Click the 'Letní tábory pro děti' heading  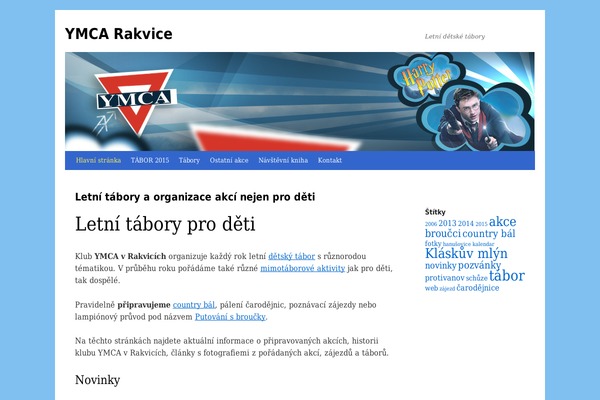165,224
